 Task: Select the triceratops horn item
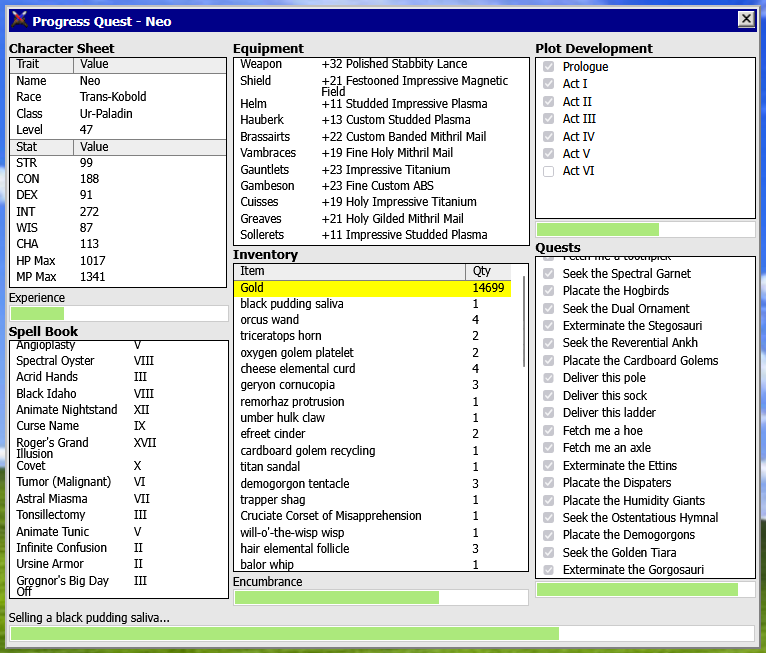[373, 336]
